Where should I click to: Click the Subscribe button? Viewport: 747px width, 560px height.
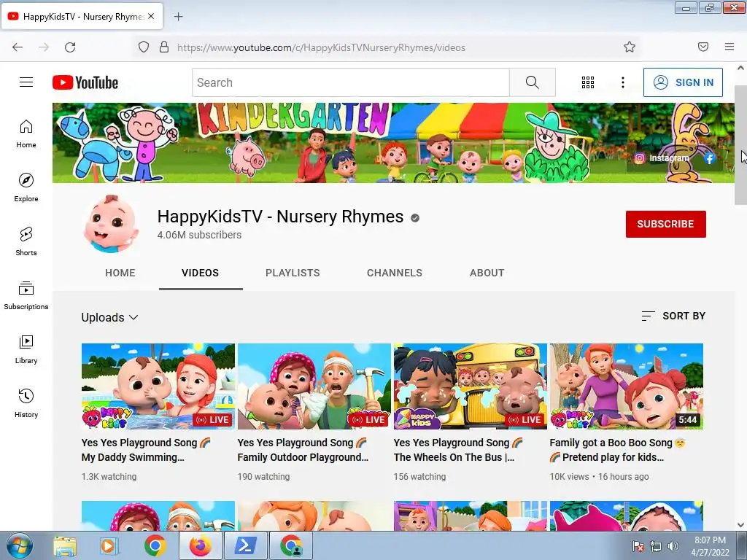[665, 224]
